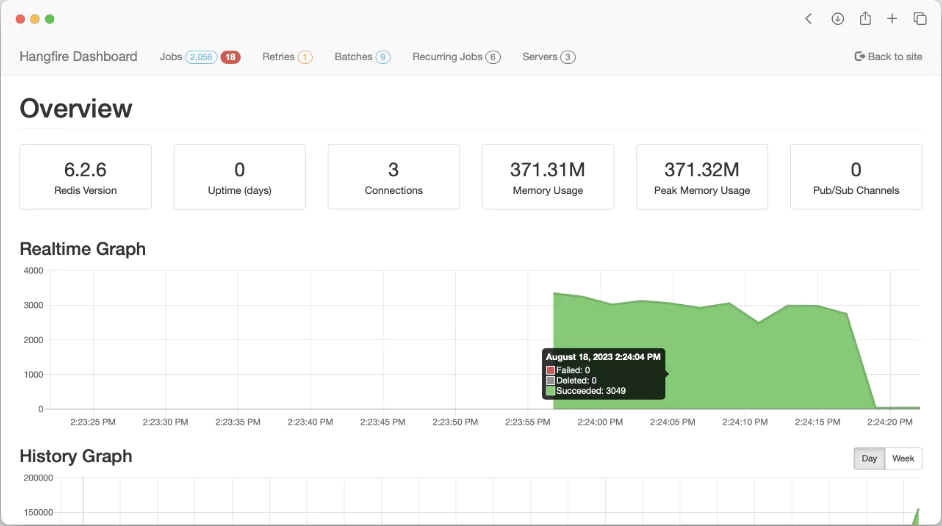
Task: Open the downloads icon in toolbar
Action: pos(837,19)
